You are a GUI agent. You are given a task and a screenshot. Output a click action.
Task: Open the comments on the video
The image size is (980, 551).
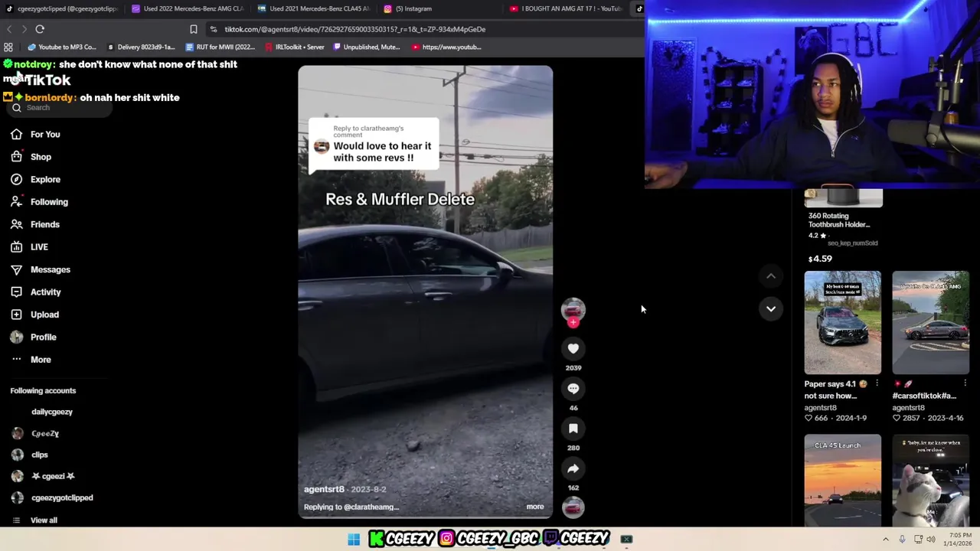coord(573,389)
